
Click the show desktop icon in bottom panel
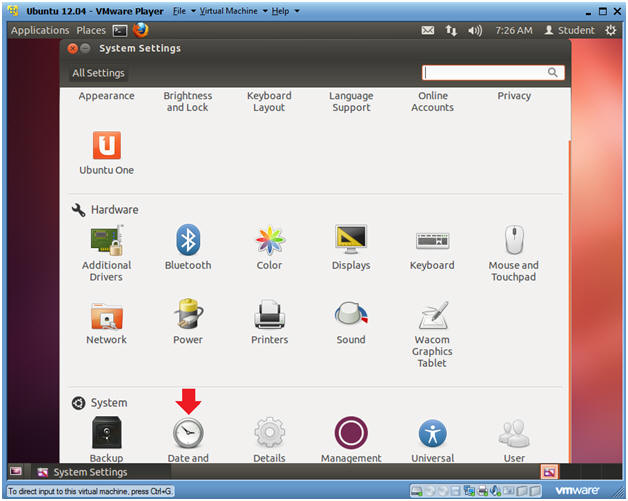[x=16, y=471]
